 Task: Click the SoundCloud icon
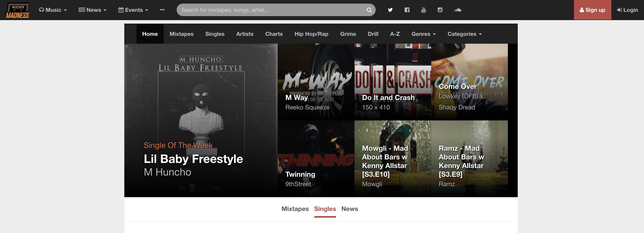[x=458, y=10]
